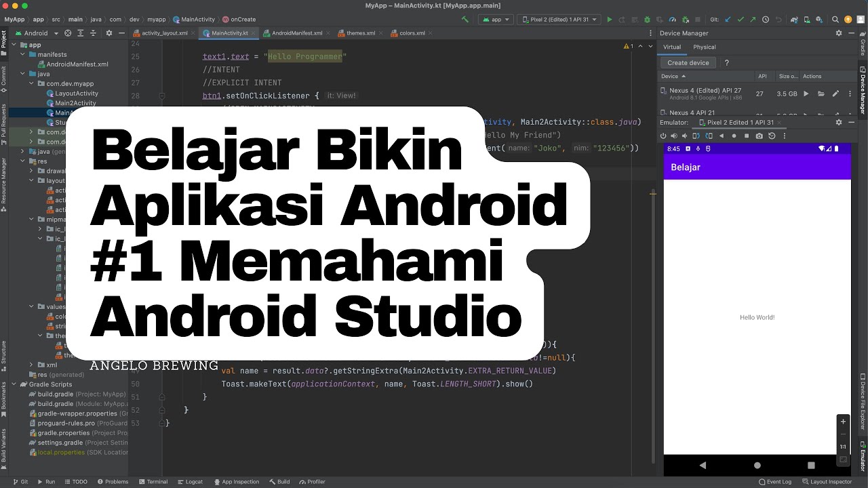Launch Nexus 4 (Edited) API 27 emulator
This screenshot has height=488, width=868.
coord(806,94)
